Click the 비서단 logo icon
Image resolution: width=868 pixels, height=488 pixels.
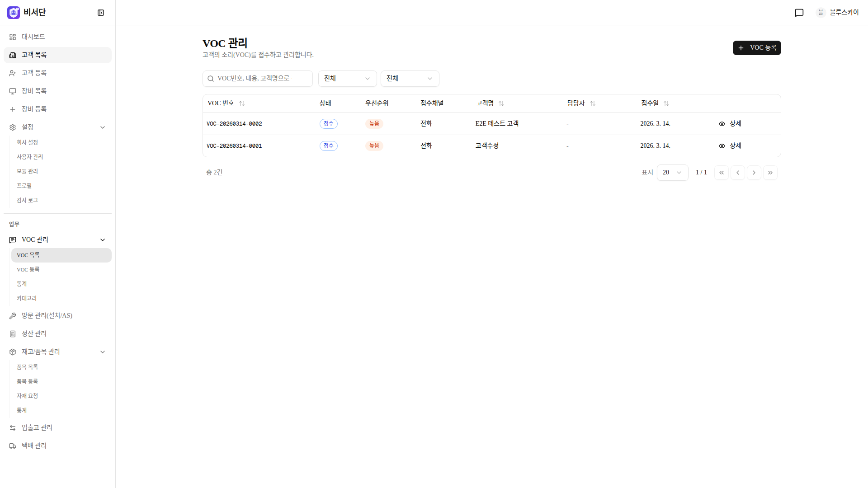point(14,13)
